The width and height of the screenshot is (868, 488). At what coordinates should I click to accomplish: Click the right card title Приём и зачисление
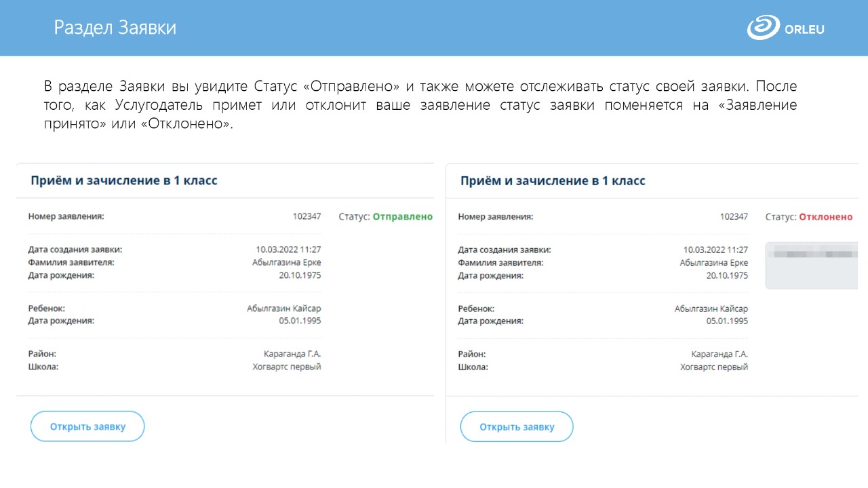[553, 181]
